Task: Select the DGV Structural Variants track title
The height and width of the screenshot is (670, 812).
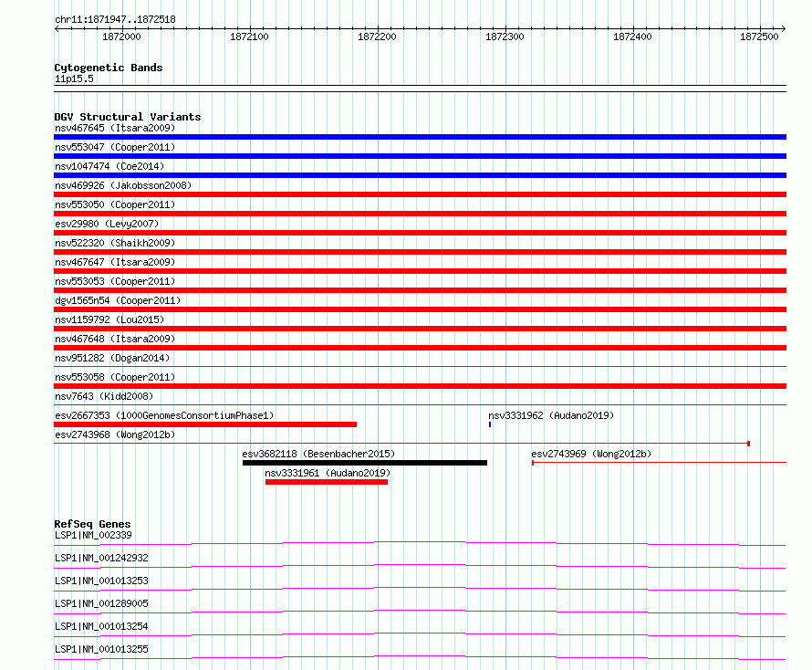Action: pos(128,117)
